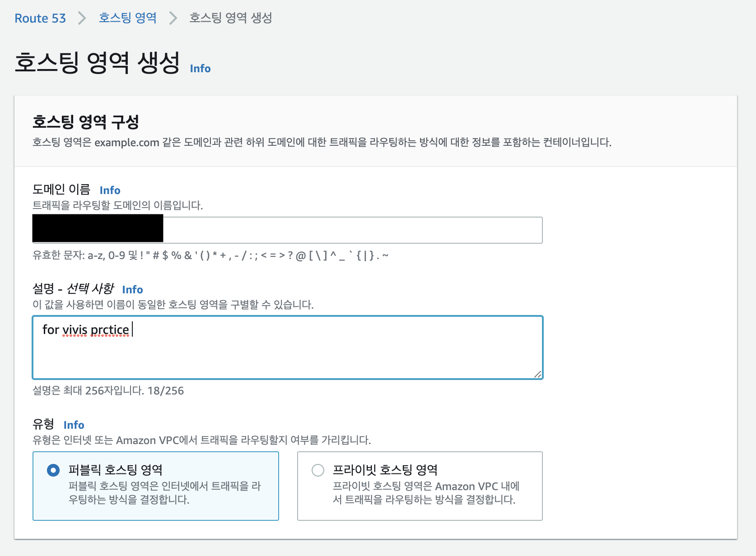Viewport: 756px width, 556px height.
Task: Click the 프라이빗 호스팅 영역 description text
Action: pos(426,493)
